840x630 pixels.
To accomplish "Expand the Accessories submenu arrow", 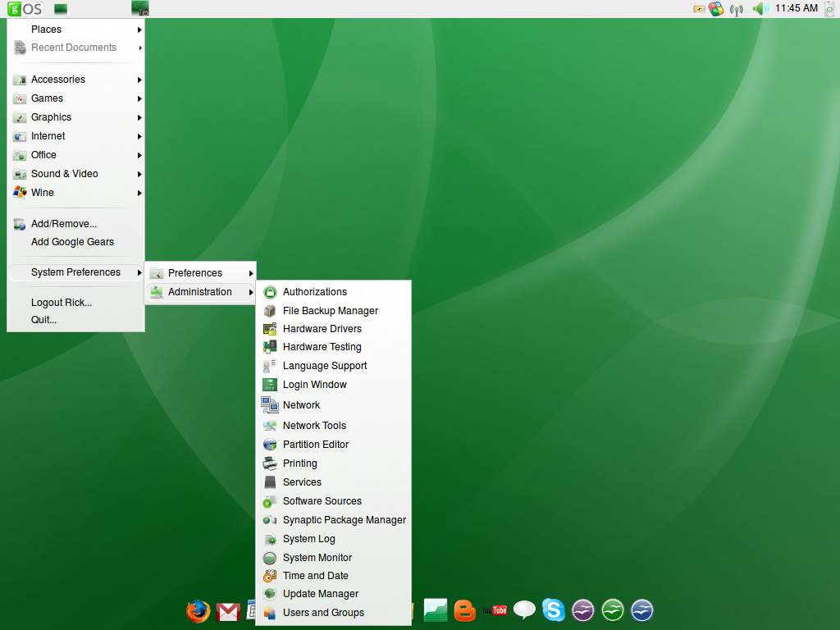I will (x=139, y=80).
